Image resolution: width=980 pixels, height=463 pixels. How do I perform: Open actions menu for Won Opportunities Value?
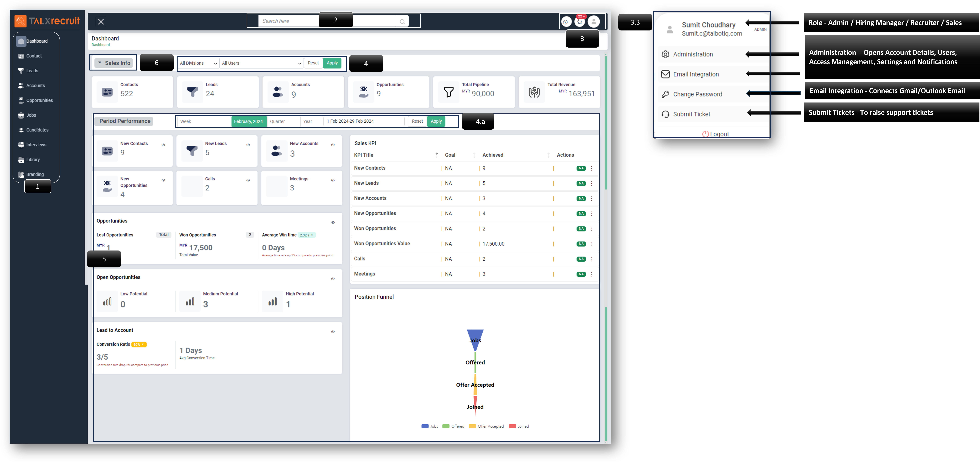point(592,244)
